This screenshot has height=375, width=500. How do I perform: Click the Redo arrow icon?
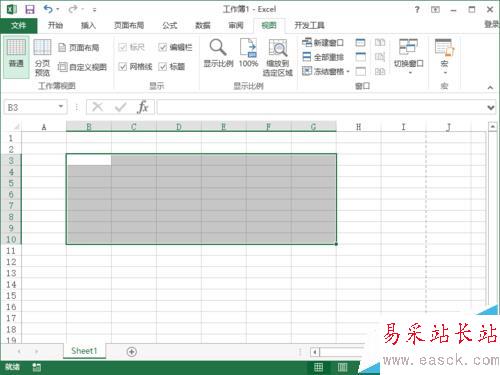(x=73, y=9)
